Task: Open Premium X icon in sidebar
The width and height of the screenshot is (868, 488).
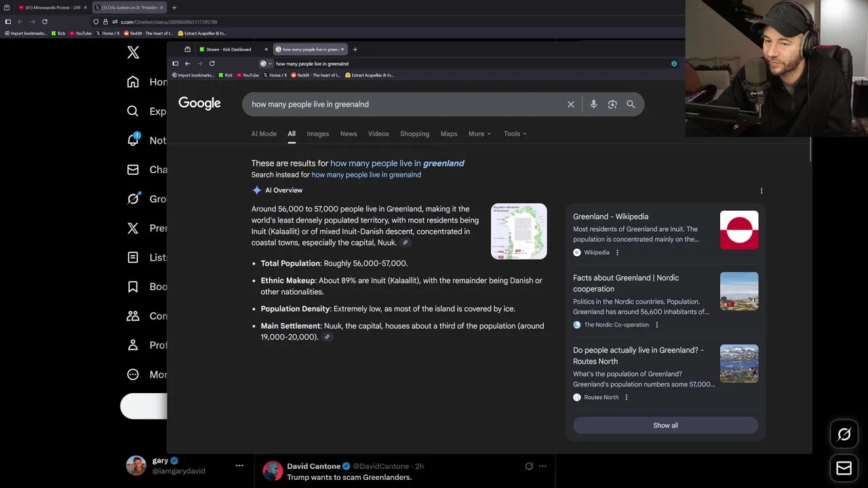Action: pyautogui.click(x=133, y=228)
